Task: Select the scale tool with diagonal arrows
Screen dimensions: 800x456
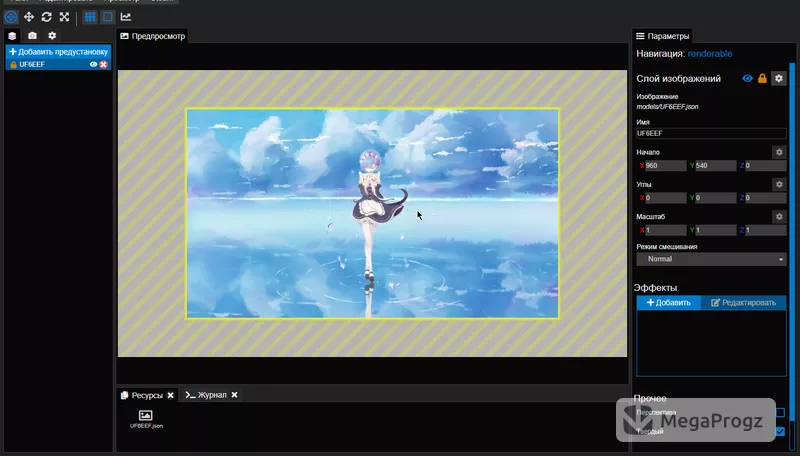Action: tap(64, 17)
